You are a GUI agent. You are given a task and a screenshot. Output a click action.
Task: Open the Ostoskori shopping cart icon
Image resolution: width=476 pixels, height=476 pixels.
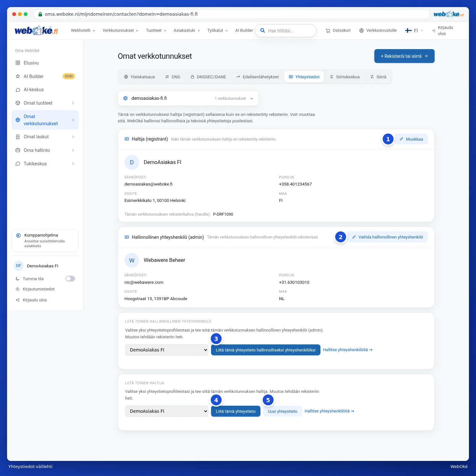328,31
